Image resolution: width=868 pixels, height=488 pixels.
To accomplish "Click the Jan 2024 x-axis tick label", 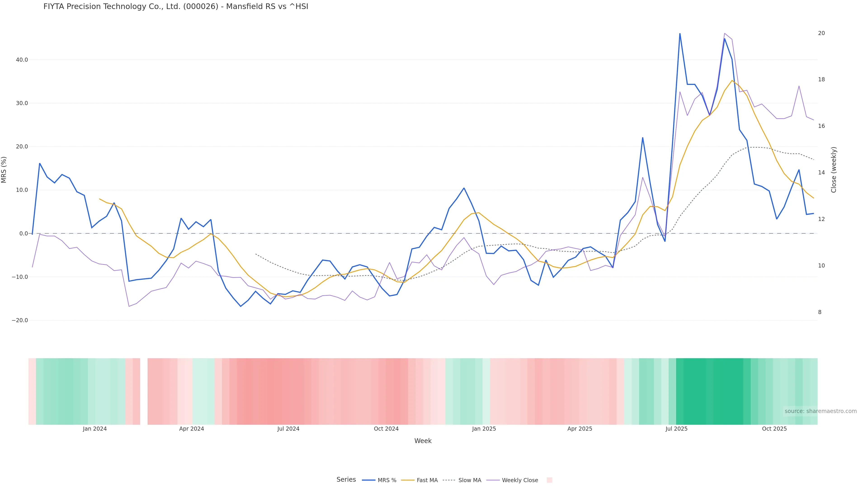I will coord(95,429).
